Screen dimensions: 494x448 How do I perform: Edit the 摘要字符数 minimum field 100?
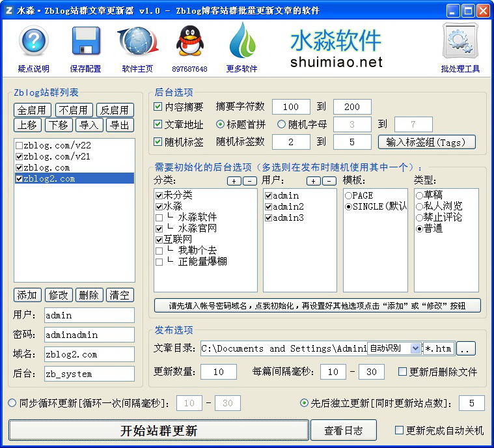click(291, 107)
